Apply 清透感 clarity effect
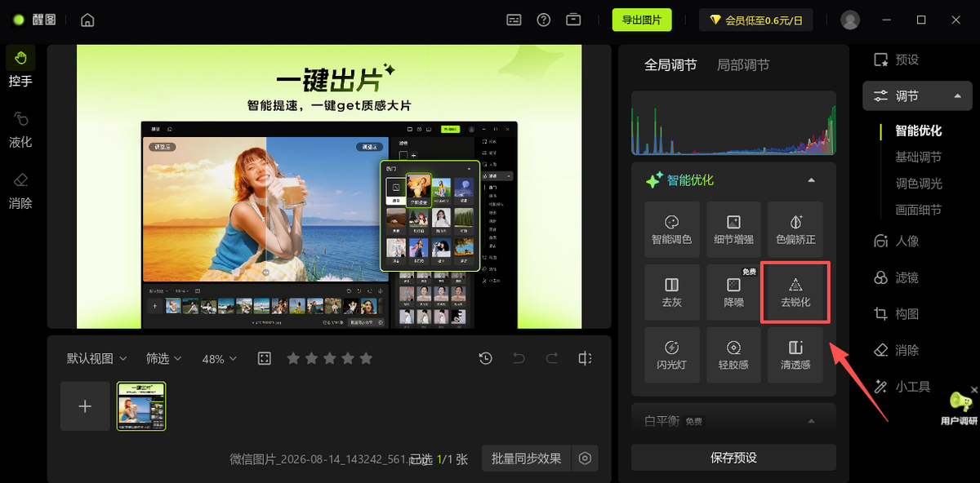The height and width of the screenshot is (483, 980). [x=795, y=355]
